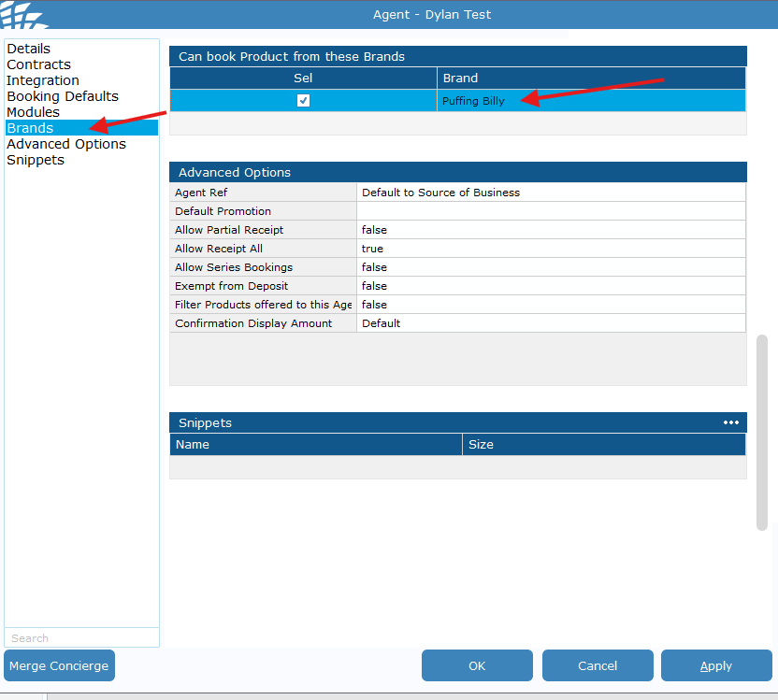Click the Brand column header
Screen dimensions: 778x700
click(x=591, y=79)
